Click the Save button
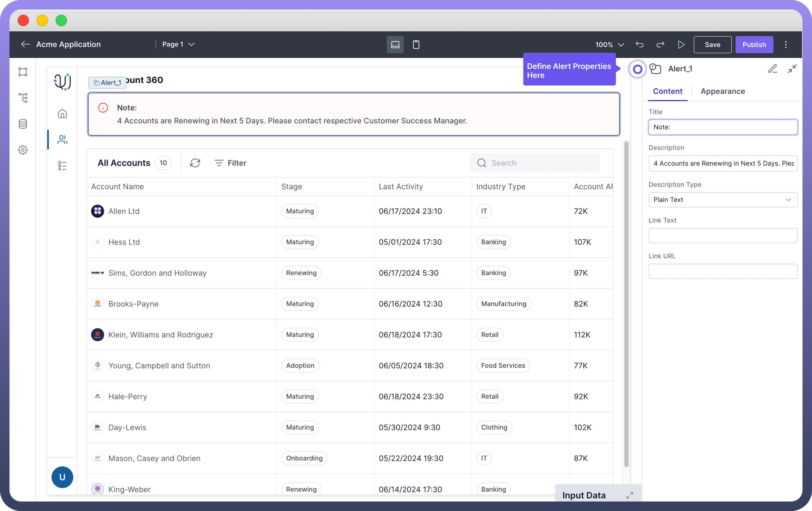Screen dimensions: 812x511 [x=712, y=45]
